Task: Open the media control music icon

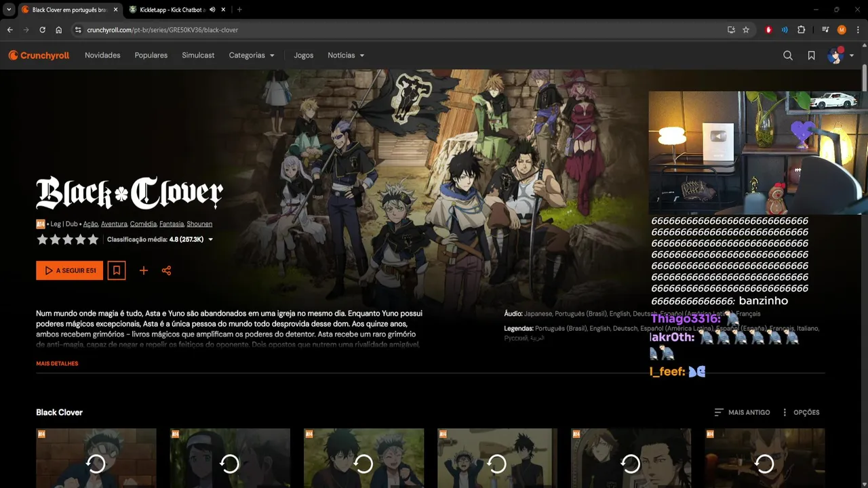Action: [x=825, y=30]
